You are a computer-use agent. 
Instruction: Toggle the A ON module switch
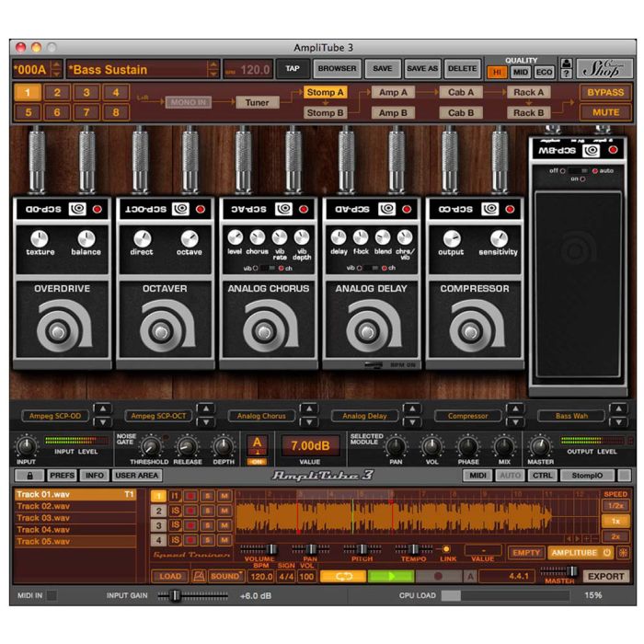[x=257, y=462]
